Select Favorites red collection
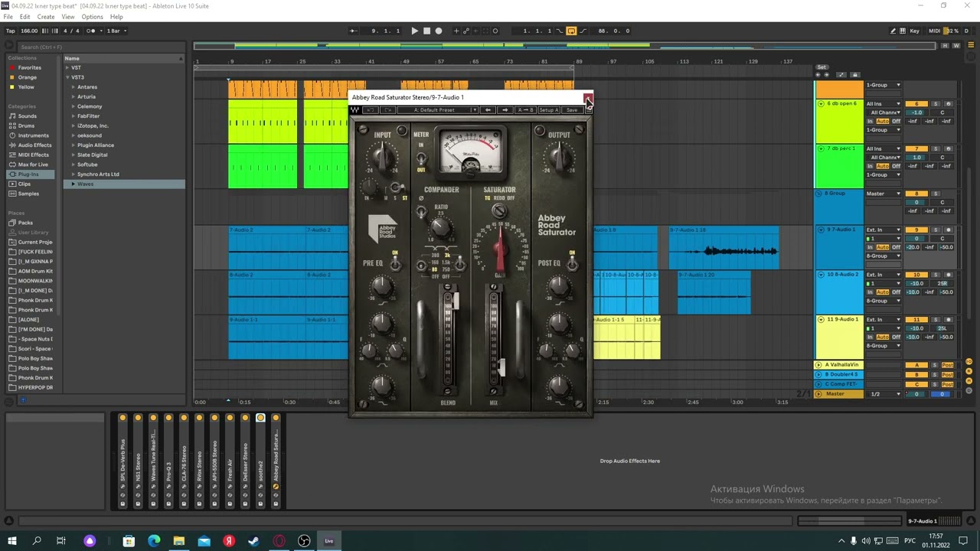 29,67
